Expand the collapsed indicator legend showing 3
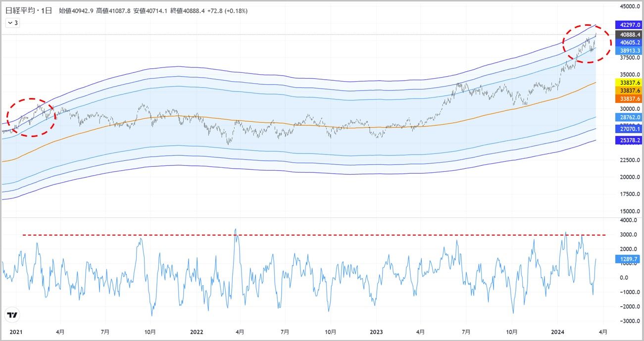Screen dimensions: 644x341 (12, 23)
